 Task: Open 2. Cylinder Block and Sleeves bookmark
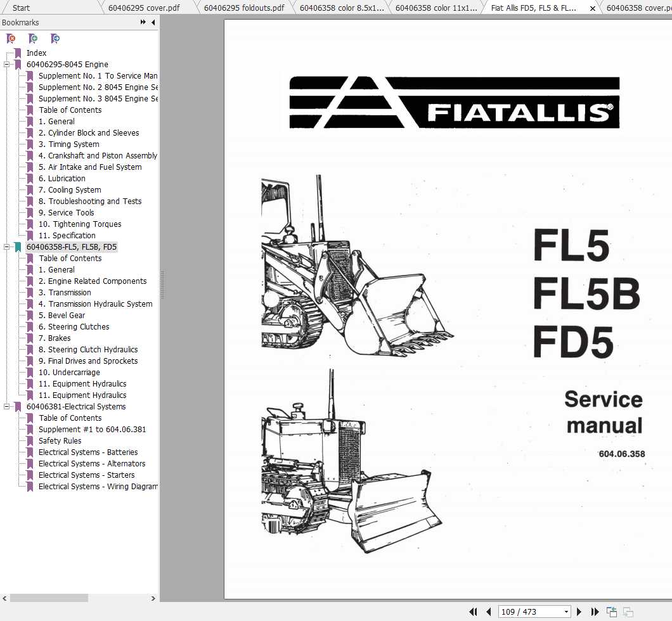point(89,133)
